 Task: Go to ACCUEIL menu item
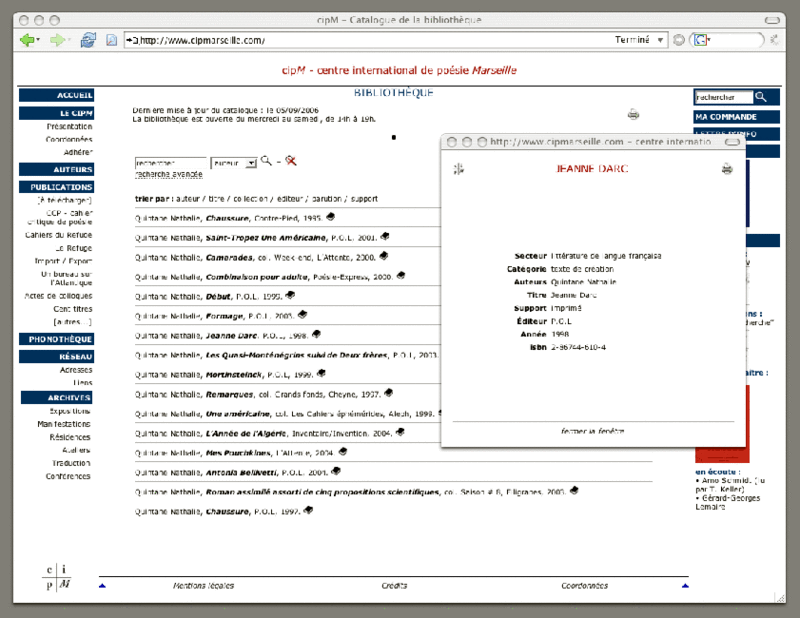point(57,95)
